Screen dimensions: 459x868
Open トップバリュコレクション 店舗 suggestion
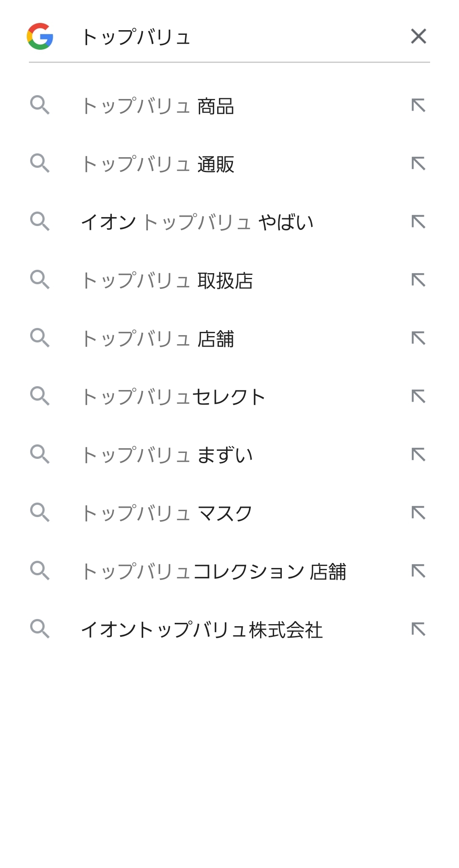pyautogui.click(x=213, y=572)
